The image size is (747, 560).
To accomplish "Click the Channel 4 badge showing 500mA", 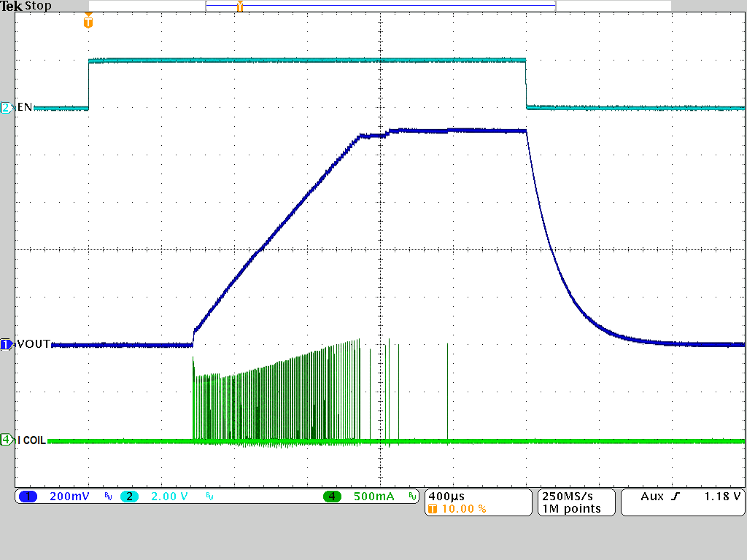I will point(357,497).
